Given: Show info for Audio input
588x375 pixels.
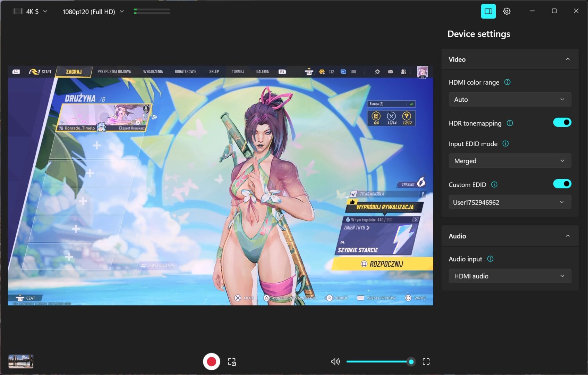Looking at the screenshot, I should tap(490, 259).
